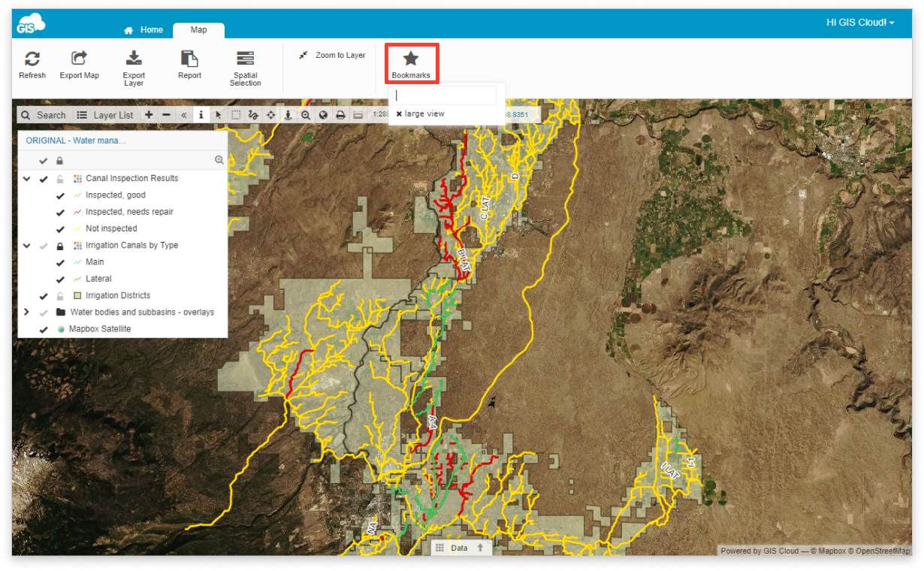Click Zoom to Layer button
The image size is (924, 571).
point(332,56)
